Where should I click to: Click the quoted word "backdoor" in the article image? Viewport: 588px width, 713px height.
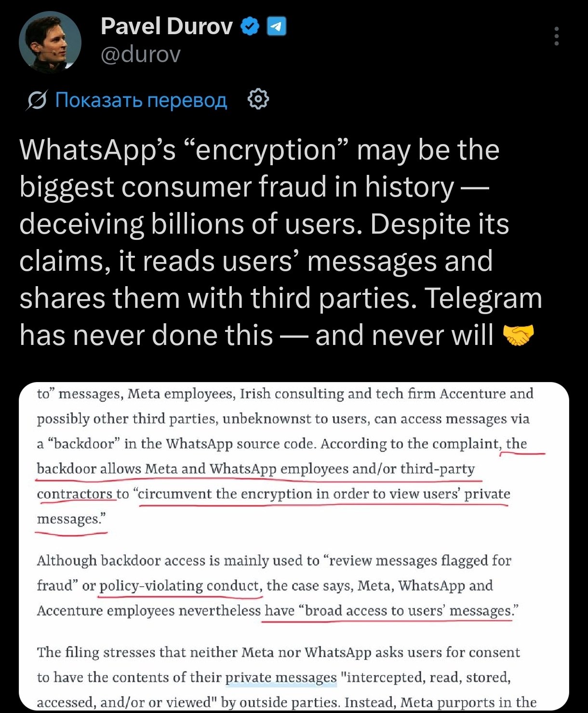click(83, 444)
